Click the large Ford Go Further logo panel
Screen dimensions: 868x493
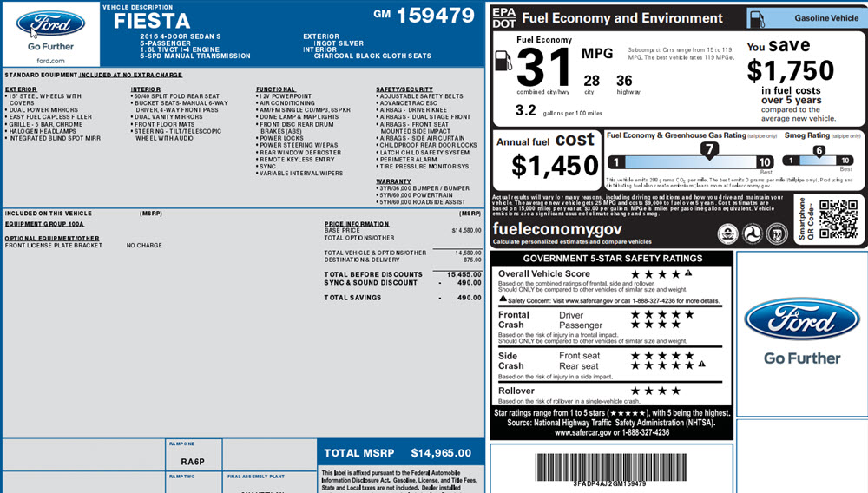pos(801,332)
